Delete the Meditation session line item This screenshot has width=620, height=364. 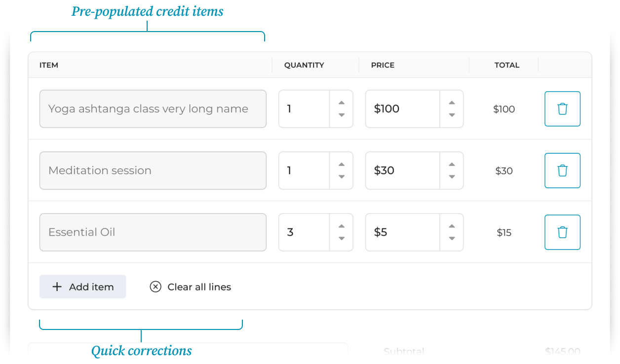point(562,171)
